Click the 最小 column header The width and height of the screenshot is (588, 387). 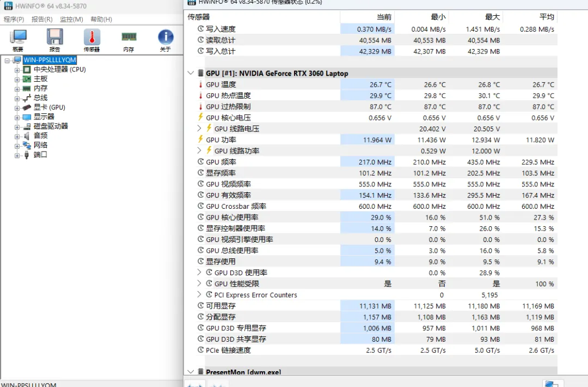point(421,17)
